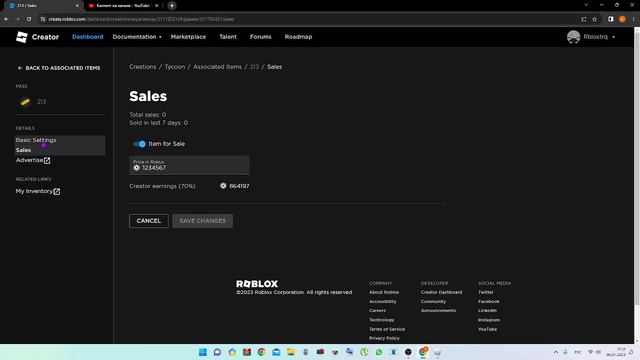Open the Instagram footer link

489,320
